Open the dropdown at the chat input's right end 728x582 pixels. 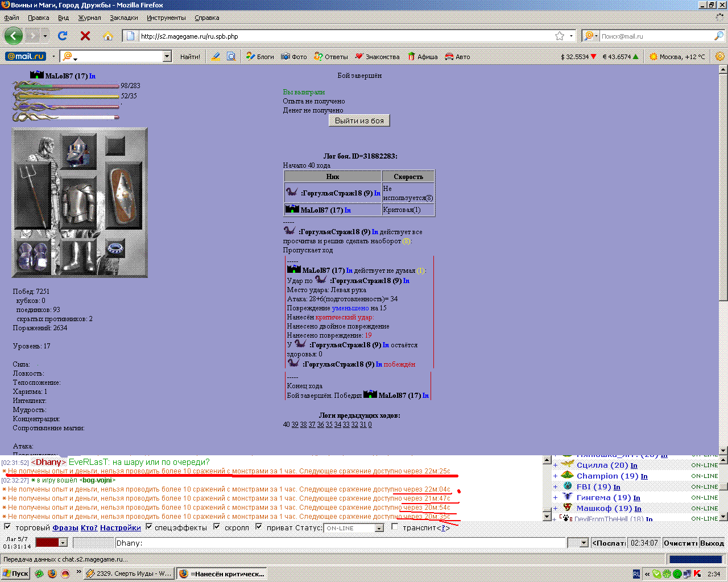(x=584, y=543)
